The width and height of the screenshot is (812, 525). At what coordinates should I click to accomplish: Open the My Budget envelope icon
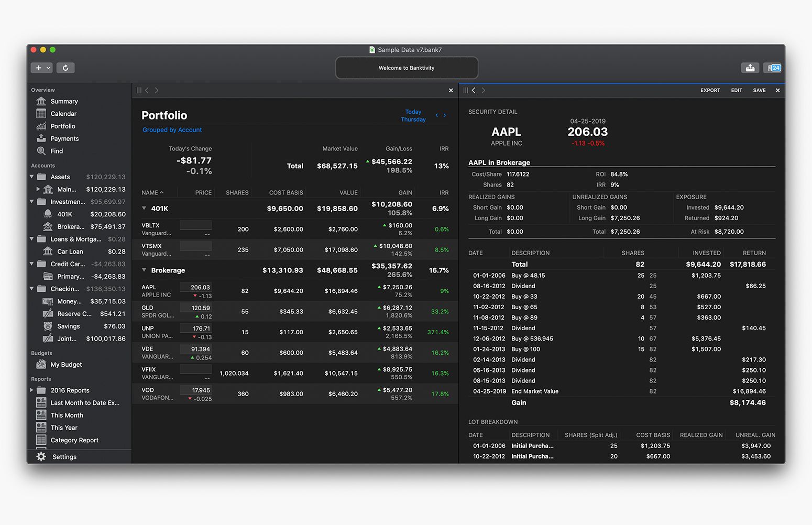click(41, 365)
